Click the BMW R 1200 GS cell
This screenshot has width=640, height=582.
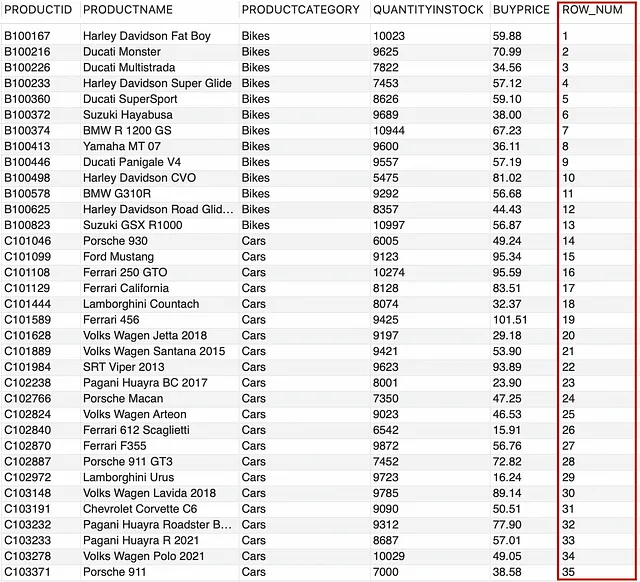tap(127, 131)
